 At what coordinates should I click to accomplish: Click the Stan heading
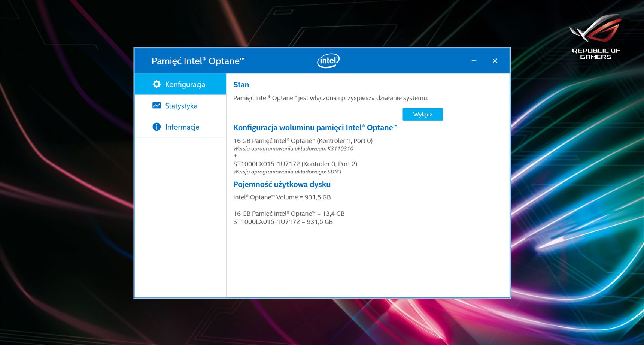pos(241,85)
